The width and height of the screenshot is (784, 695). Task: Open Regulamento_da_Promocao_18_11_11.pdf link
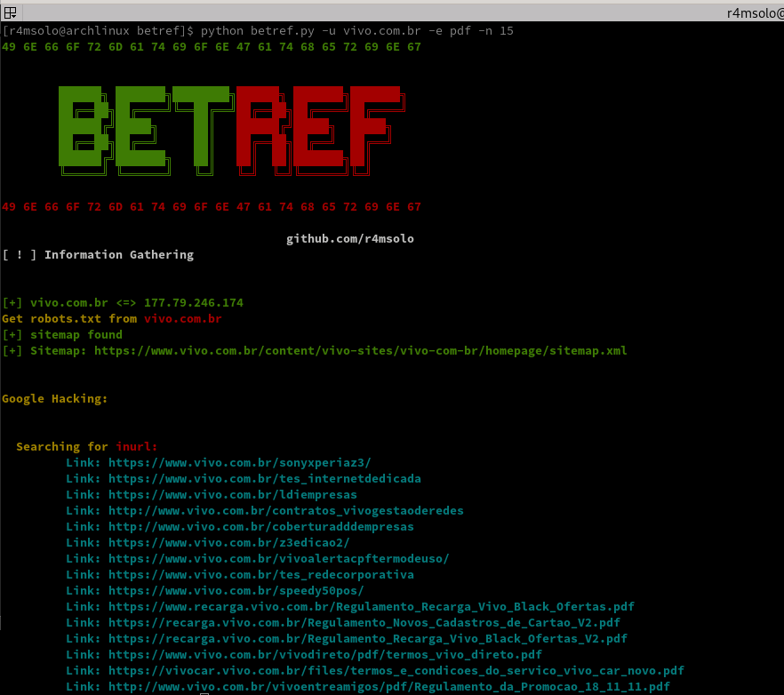(389, 687)
